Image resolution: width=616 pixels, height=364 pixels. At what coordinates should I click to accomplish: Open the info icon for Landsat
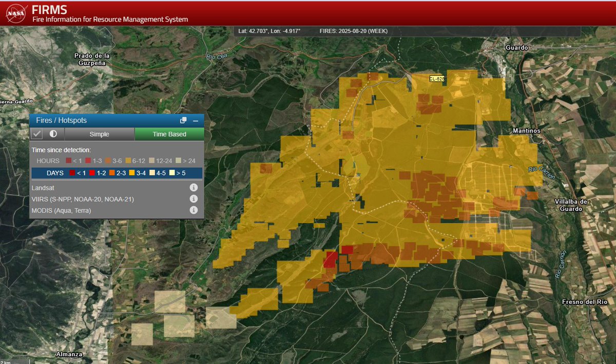pos(194,187)
